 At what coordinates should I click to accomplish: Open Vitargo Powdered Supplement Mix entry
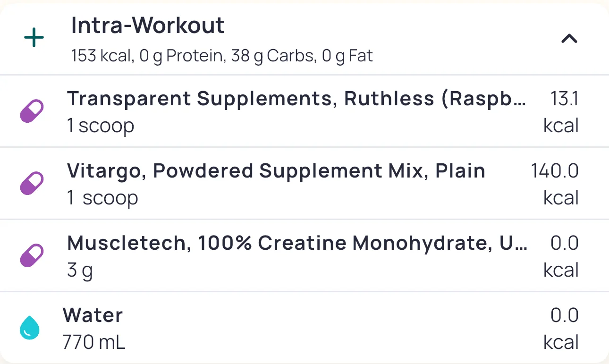point(276,171)
